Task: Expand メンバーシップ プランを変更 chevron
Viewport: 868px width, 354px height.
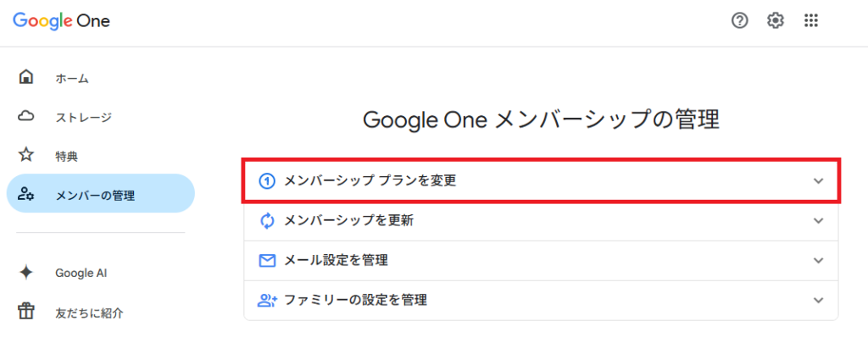Action: pyautogui.click(x=818, y=181)
